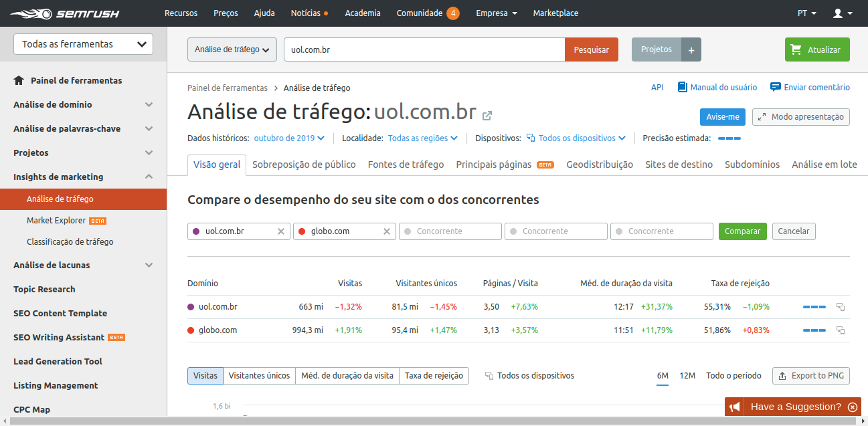This screenshot has height=426, width=868.
Task: Open the Análise de tráfego search-type dropdown
Action: (x=232, y=49)
